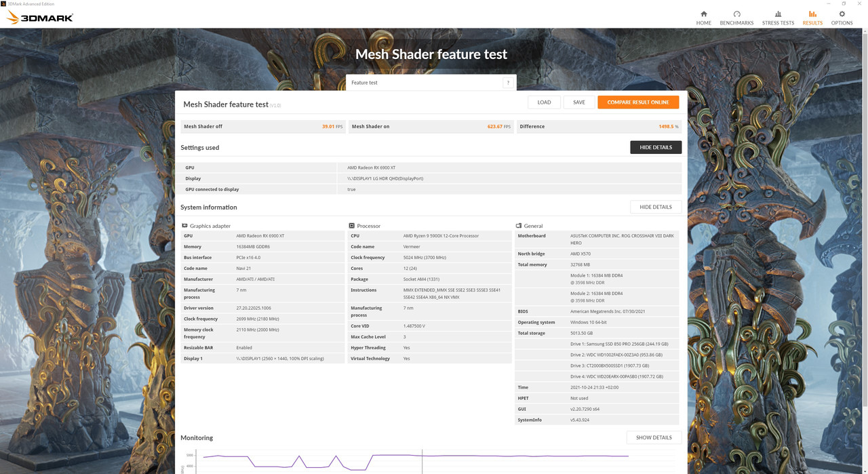The image size is (868, 474).
Task: Click the North bridge AMD X570 value
Action: point(580,254)
